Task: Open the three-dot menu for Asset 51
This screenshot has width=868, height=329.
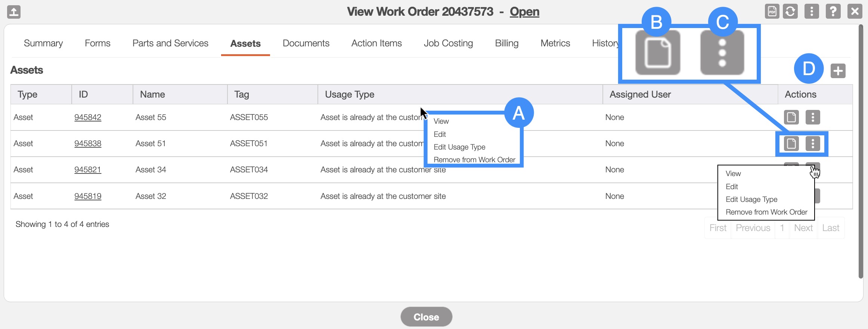Action: (x=813, y=144)
